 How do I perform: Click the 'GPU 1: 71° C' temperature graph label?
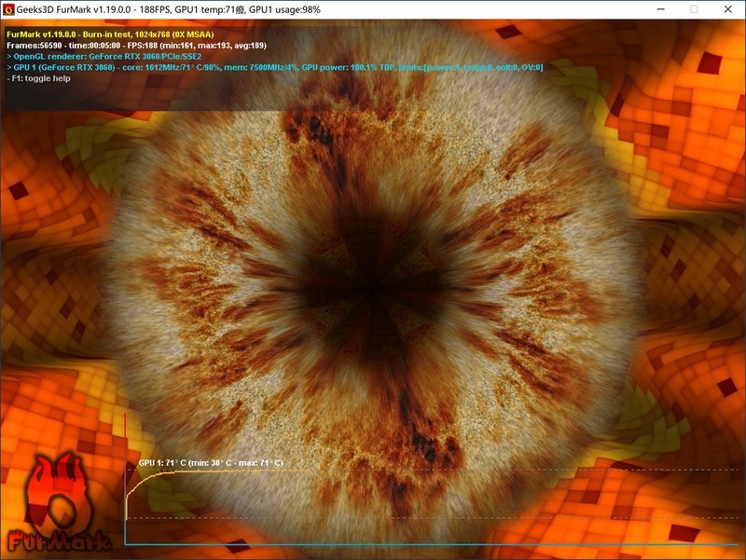(x=211, y=462)
